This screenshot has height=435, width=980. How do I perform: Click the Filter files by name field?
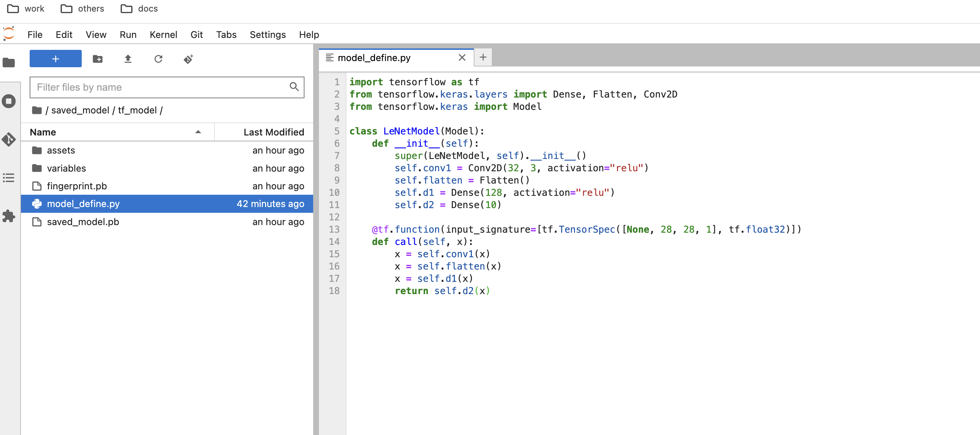click(x=160, y=87)
